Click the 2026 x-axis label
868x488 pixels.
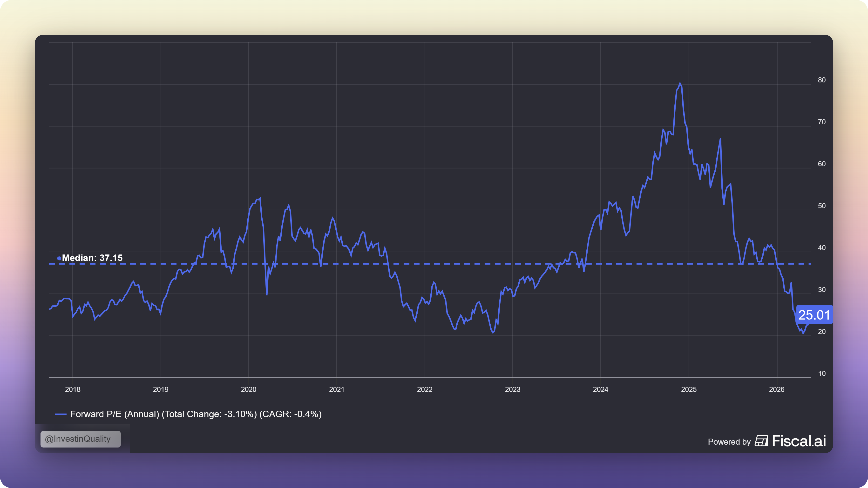[x=777, y=389]
